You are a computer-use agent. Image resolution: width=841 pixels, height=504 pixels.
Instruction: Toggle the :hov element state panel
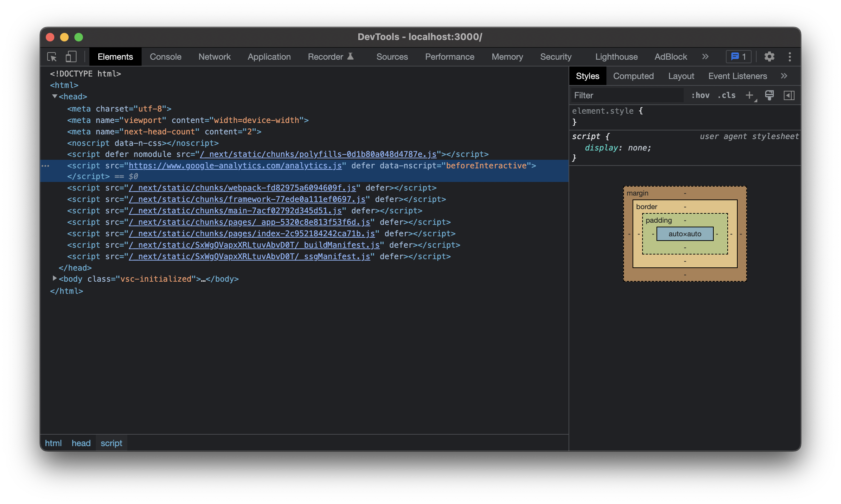click(700, 95)
